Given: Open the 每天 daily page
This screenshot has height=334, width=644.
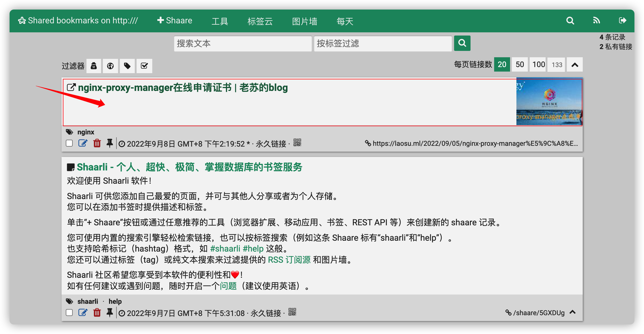Looking at the screenshot, I should pyautogui.click(x=345, y=21).
